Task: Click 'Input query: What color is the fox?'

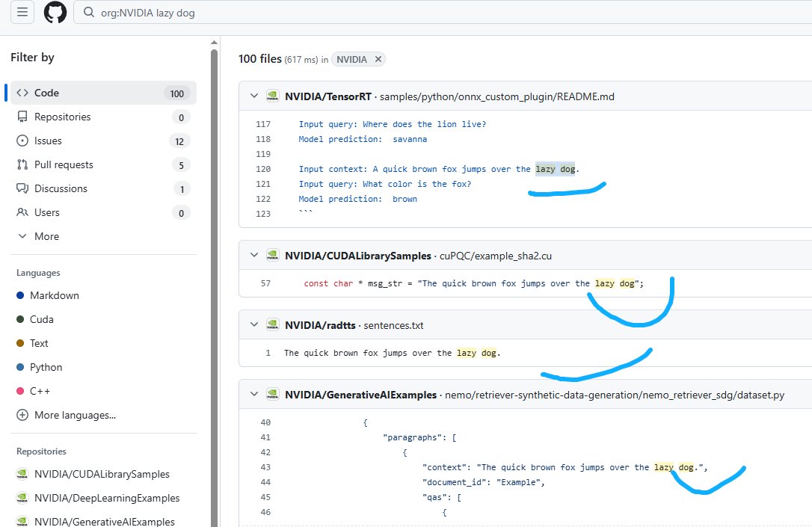Action: pos(385,184)
